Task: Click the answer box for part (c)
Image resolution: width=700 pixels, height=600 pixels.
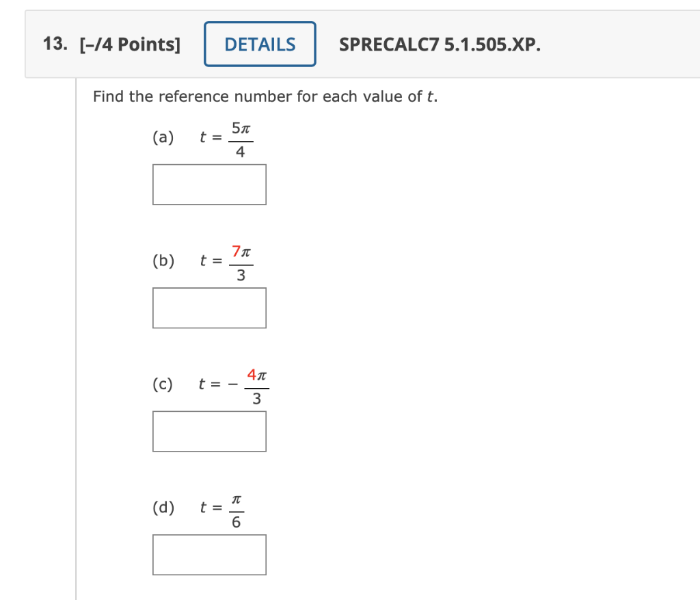Action: [x=209, y=431]
